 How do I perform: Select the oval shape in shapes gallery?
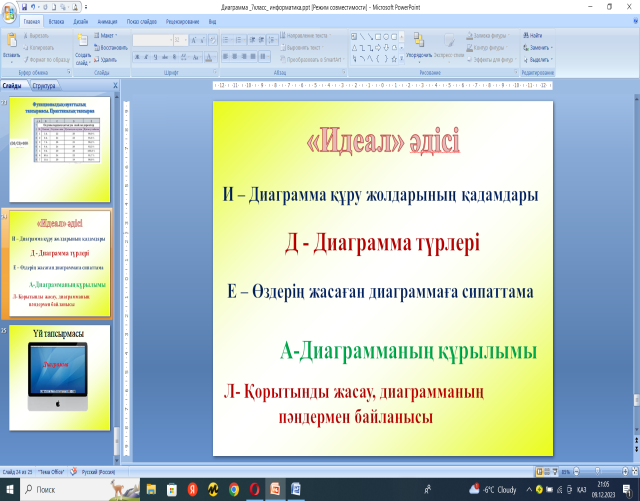tap(386, 37)
